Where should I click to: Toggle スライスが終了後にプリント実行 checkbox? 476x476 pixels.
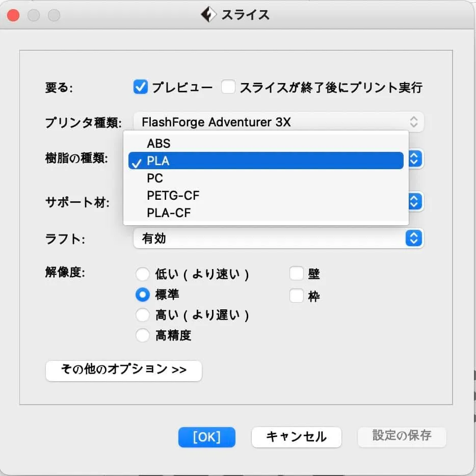[228, 87]
